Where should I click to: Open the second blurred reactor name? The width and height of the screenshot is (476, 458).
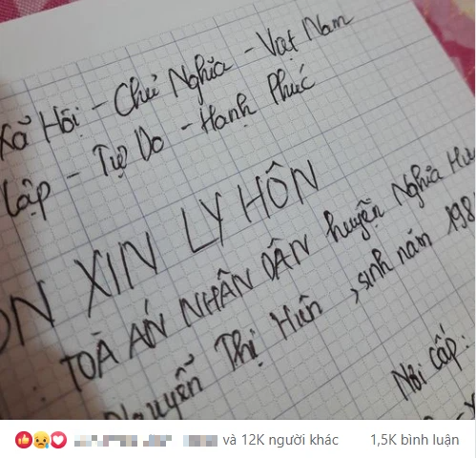tap(157, 440)
